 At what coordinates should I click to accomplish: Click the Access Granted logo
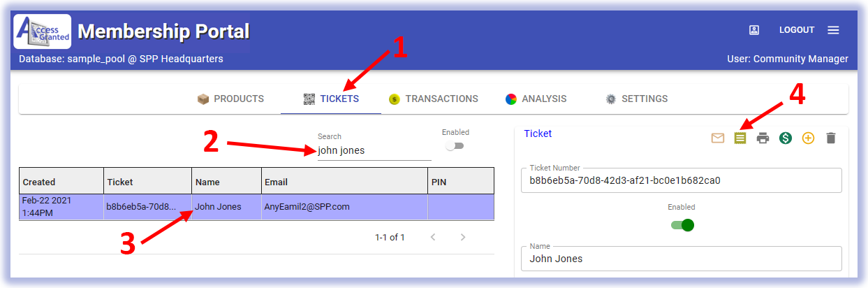43,31
